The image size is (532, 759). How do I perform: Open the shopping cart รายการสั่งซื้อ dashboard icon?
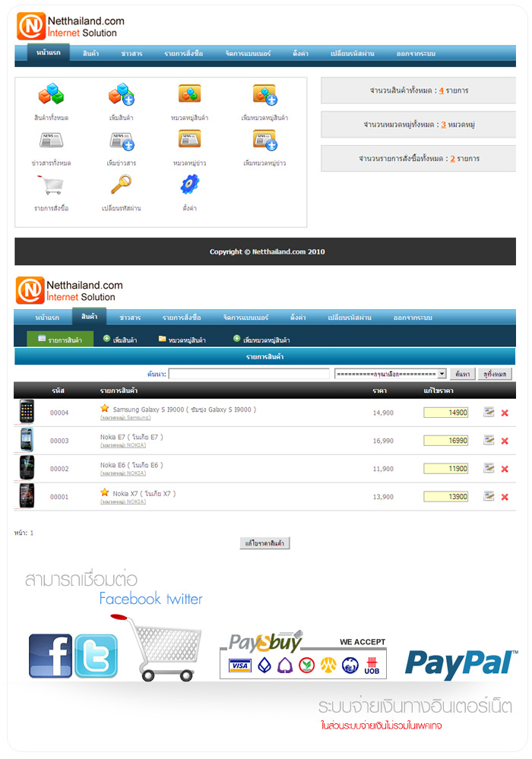coord(50,185)
